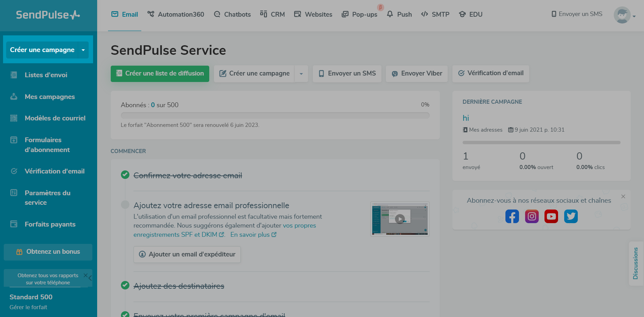
Task: Click the Modèles de courriel sidebar icon
Action: [x=14, y=118]
